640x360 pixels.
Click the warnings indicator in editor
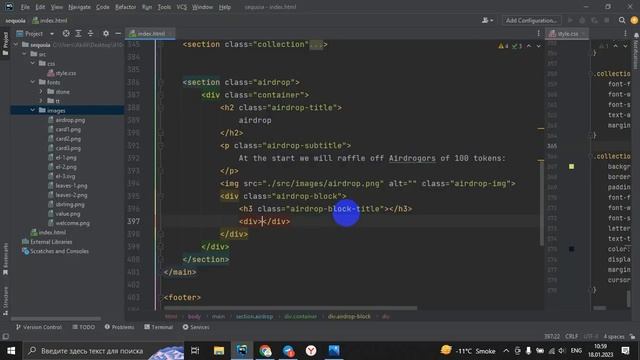(x=503, y=46)
